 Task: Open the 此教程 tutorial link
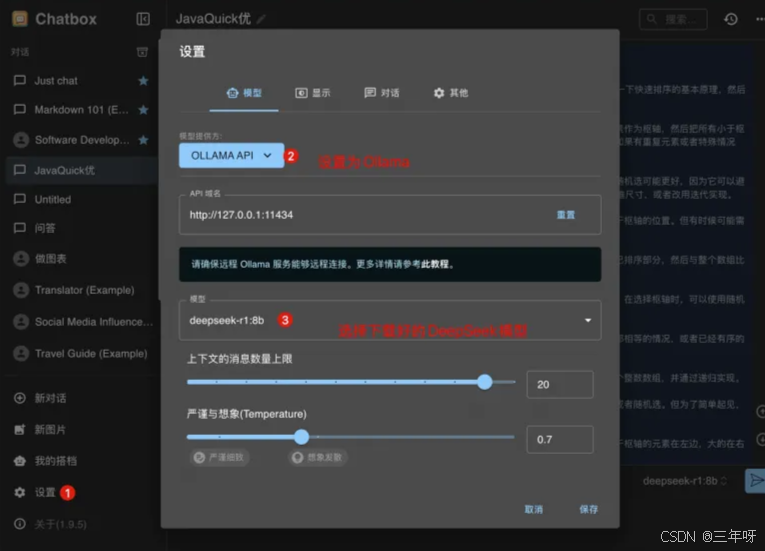click(435, 264)
